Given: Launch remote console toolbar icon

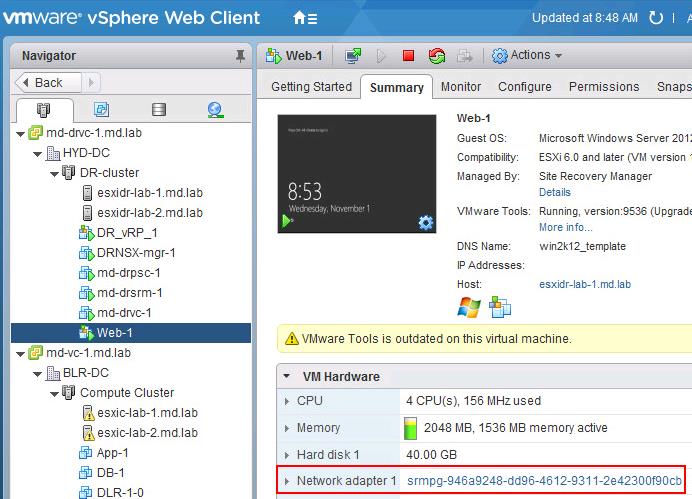Looking at the screenshot, I should (x=353, y=56).
